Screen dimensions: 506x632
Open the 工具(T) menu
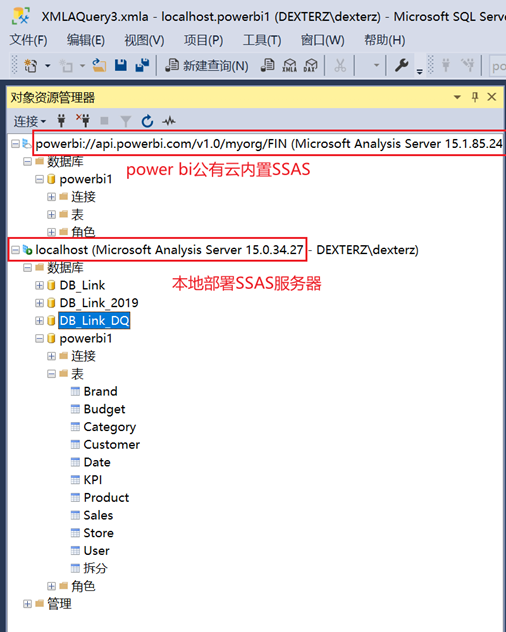[x=262, y=40]
